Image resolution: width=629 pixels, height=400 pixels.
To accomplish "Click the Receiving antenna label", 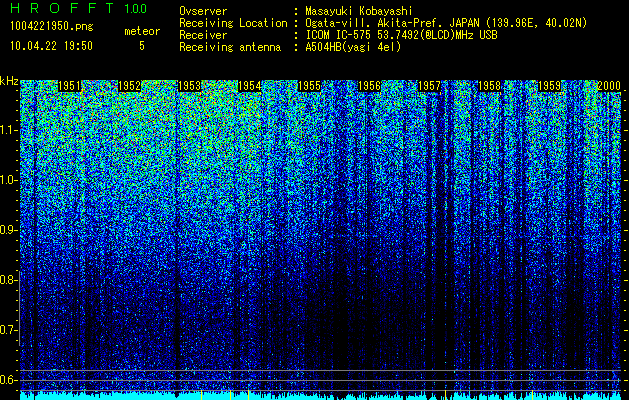I will (x=230, y=47).
